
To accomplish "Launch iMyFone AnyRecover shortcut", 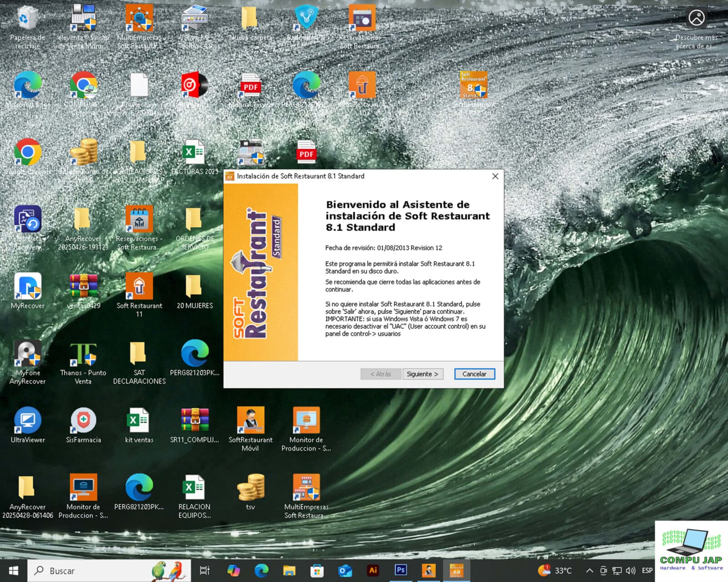I will click(28, 354).
